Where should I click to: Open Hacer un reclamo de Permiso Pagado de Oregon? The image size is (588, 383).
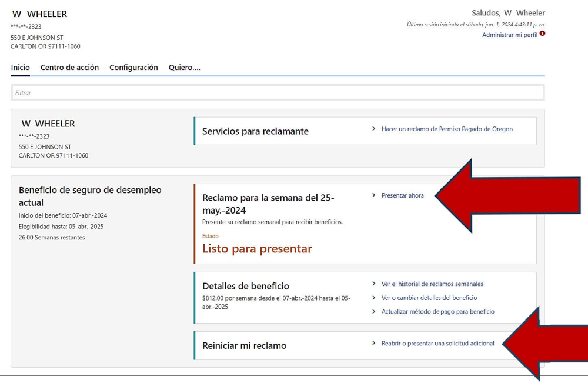[x=447, y=129]
